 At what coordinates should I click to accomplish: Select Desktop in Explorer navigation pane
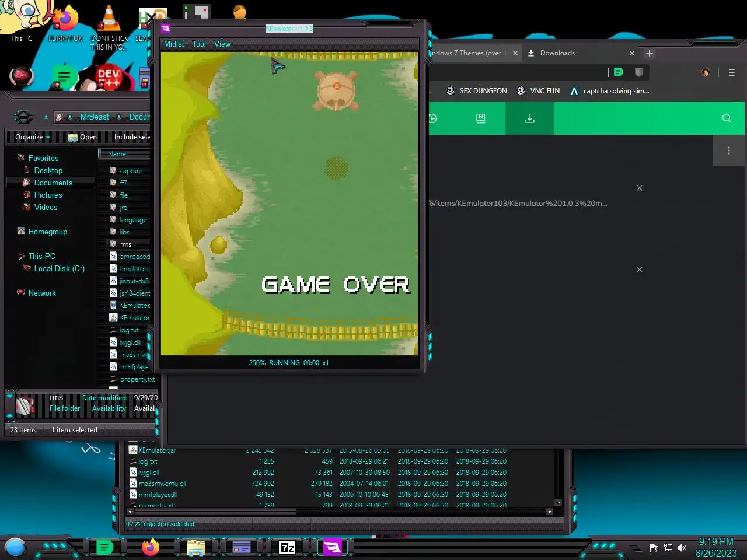pos(48,170)
